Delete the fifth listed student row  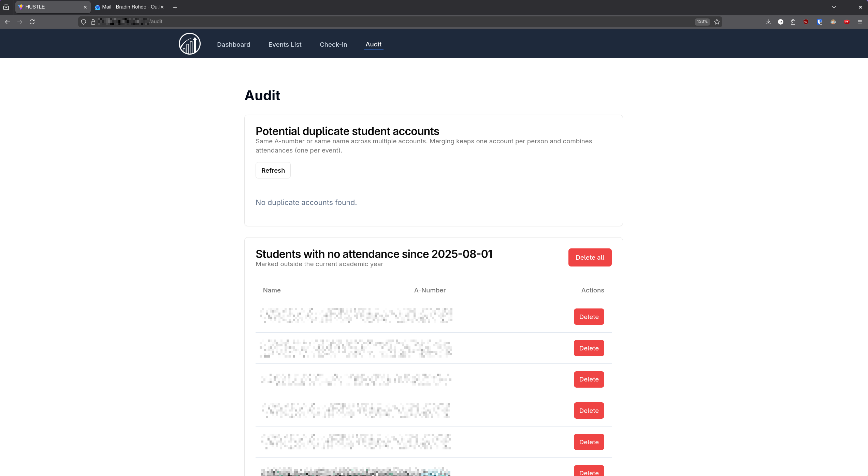[x=589, y=442]
